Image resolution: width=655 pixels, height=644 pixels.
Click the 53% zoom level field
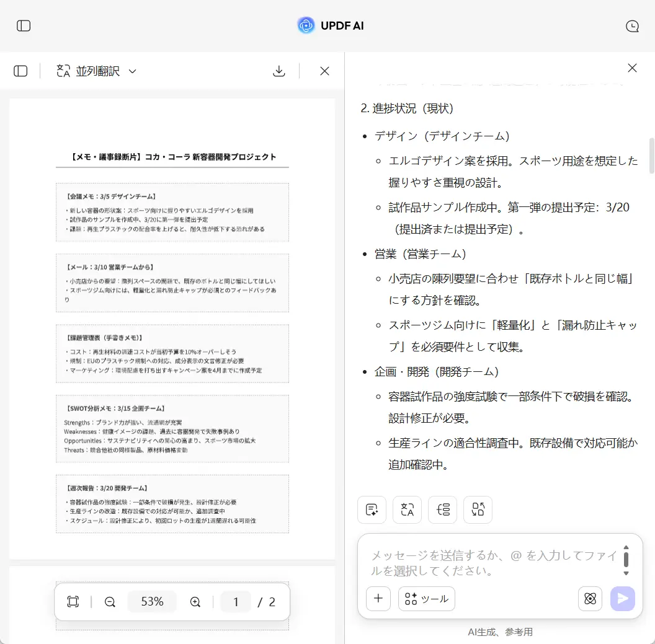pos(152,601)
